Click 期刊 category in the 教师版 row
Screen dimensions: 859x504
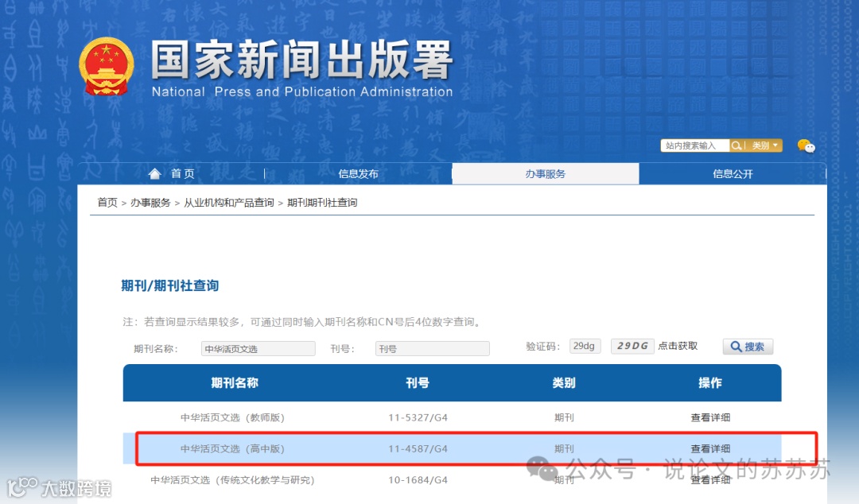pos(564,417)
